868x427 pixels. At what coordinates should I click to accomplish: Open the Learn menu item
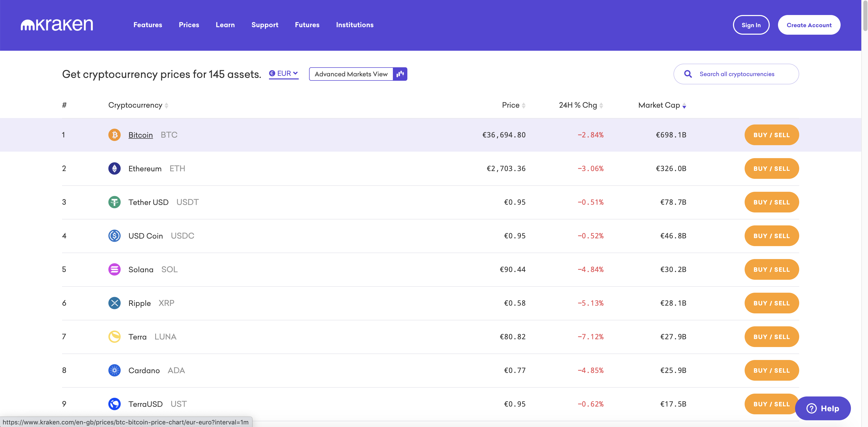click(225, 25)
